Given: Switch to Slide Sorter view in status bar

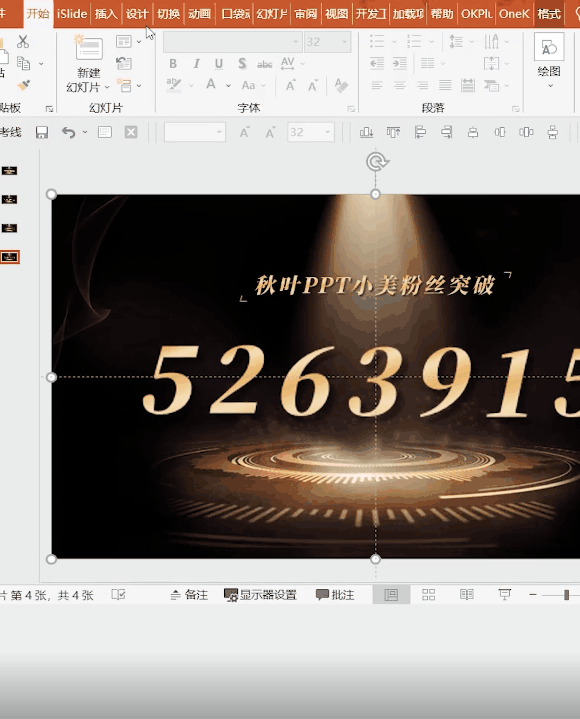Looking at the screenshot, I should (429, 595).
